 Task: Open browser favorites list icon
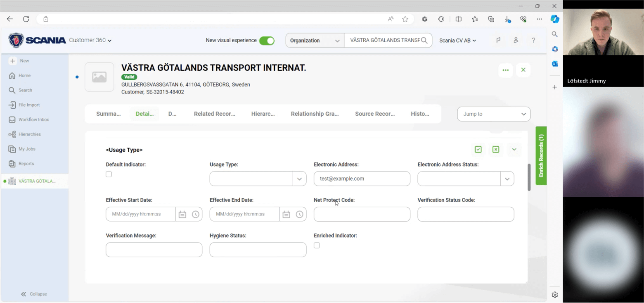coord(475,19)
